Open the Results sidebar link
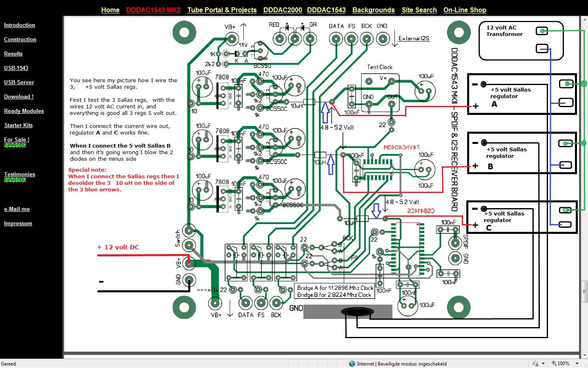This screenshot has height=368, width=588. tap(13, 54)
